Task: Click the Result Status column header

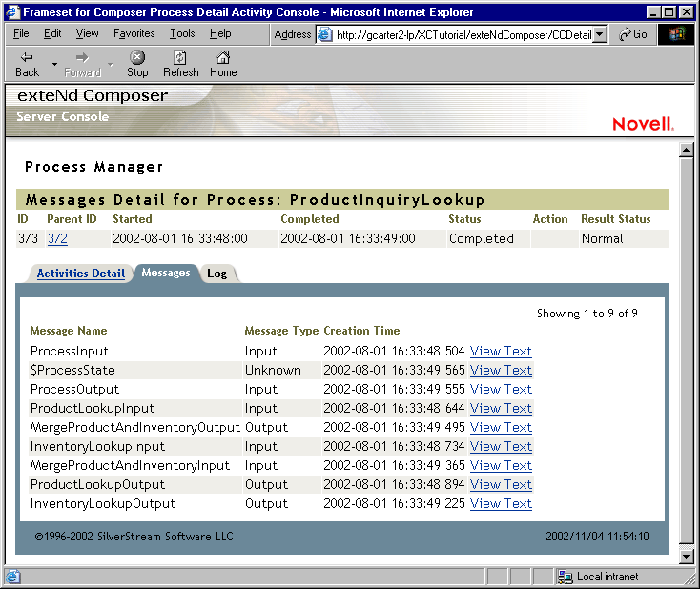Action: 616,219
